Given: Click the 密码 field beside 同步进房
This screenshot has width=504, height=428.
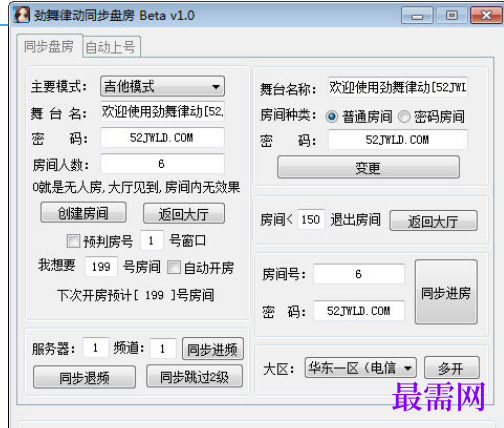Looking at the screenshot, I should (359, 311).
